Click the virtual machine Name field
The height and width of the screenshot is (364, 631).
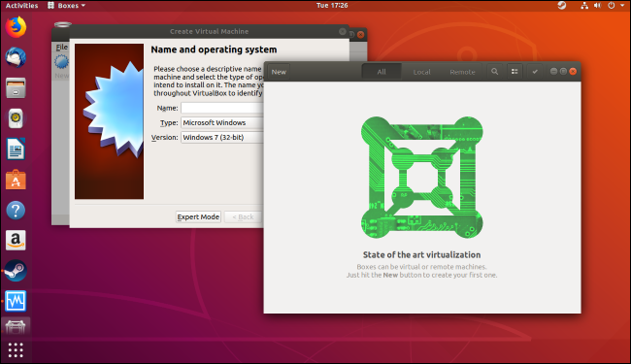[x=222, y=108]
